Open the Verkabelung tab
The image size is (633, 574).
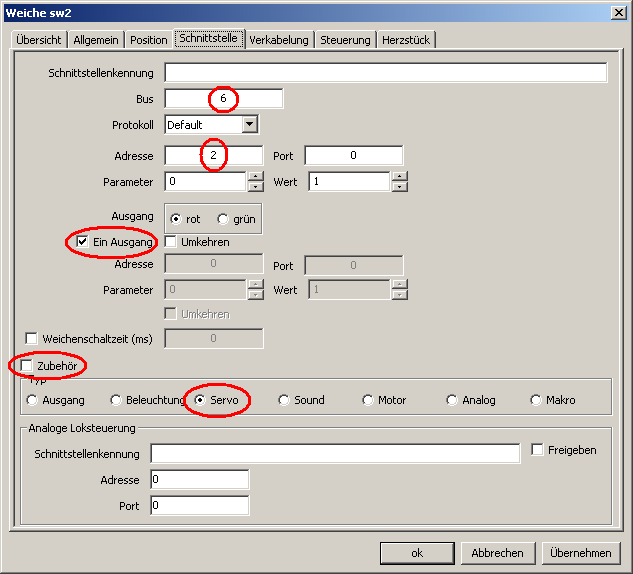click(280, 40)
